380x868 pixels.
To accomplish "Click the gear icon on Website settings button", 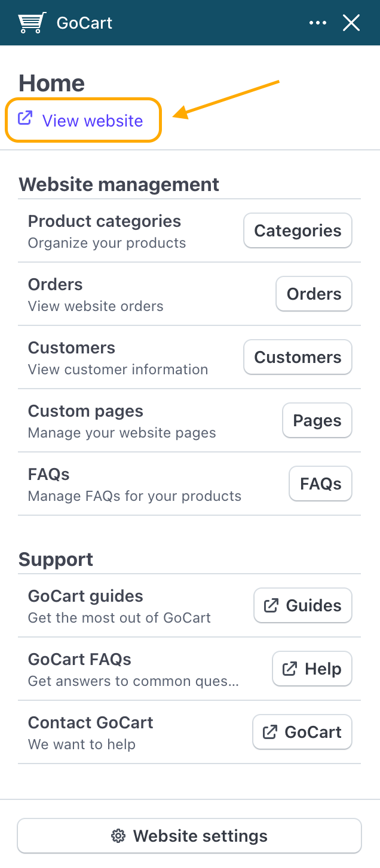I will point(118,836).
